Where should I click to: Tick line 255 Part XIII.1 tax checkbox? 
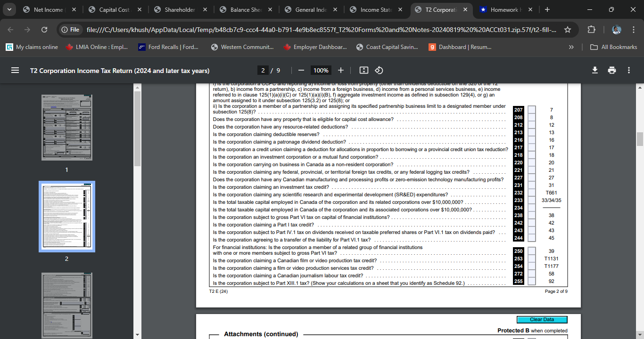531,281
